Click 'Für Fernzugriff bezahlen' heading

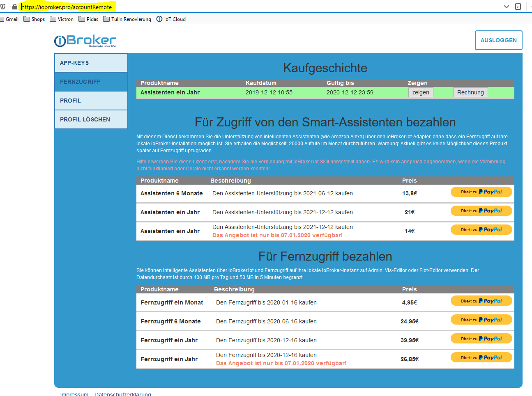point(325,256)
